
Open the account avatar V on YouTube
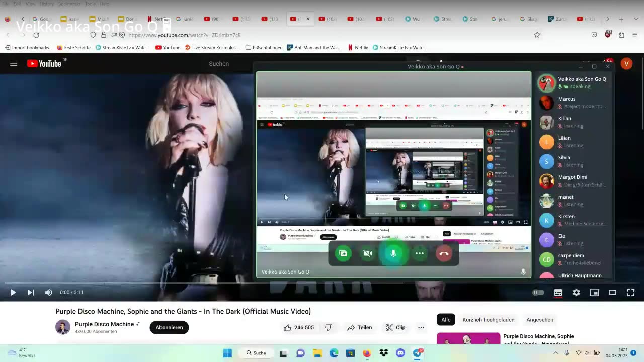626,63
